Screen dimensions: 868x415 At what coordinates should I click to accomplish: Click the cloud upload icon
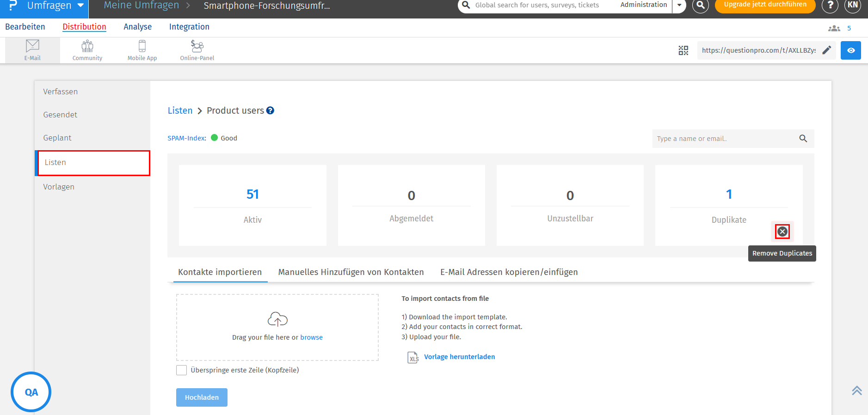[277, 319]
